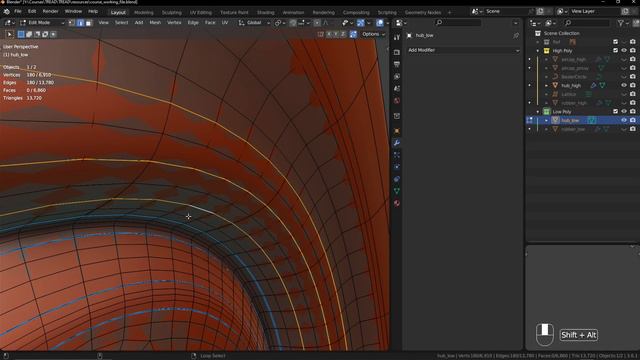Open the Mesh menu
Image resolution: width=640 pixels, height=360 pixels.
(x=155, y=23)
